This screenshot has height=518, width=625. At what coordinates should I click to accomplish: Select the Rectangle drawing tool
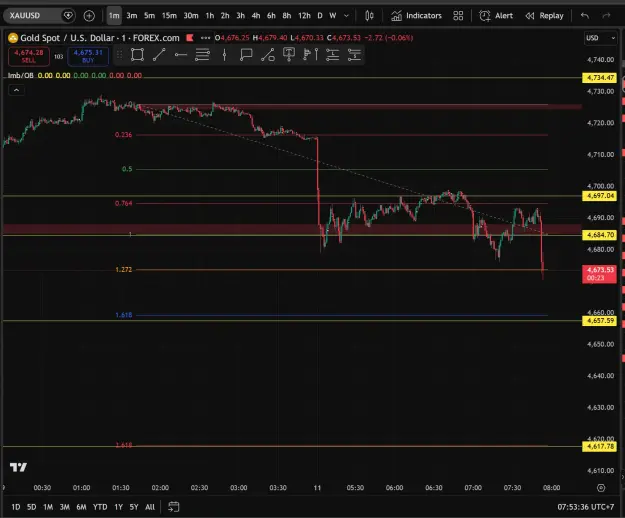point(137,55)
